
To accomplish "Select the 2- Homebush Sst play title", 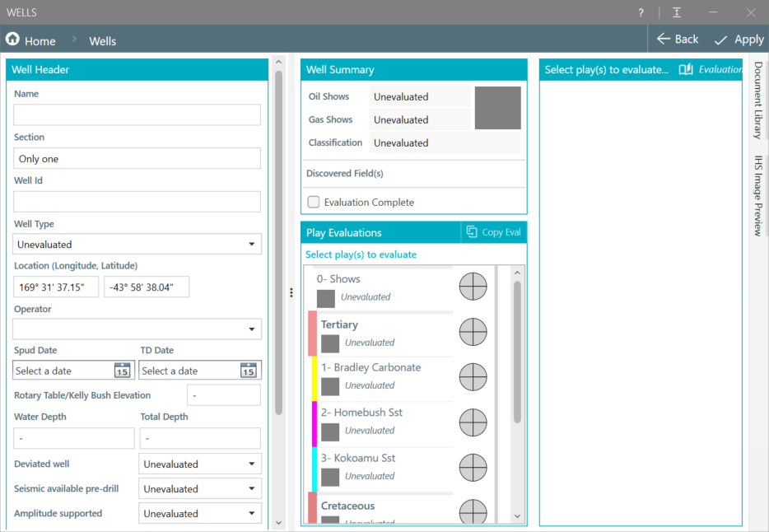I will (x=361, y=413).
